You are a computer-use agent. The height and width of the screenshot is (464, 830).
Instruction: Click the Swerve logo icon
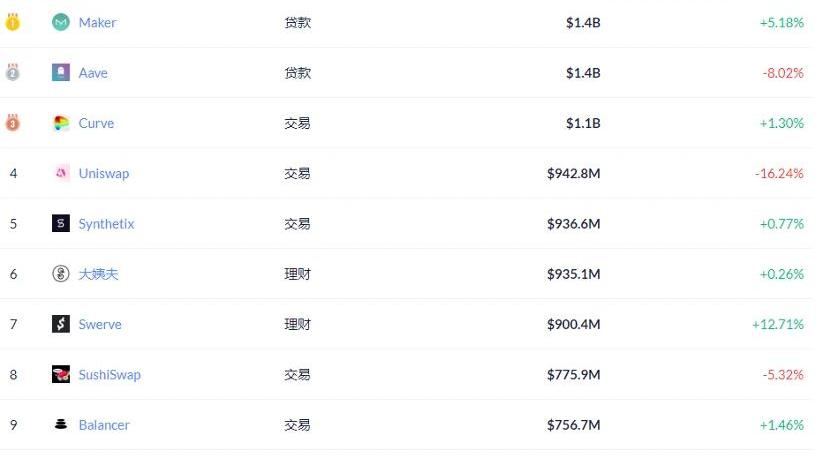(61, 324)
